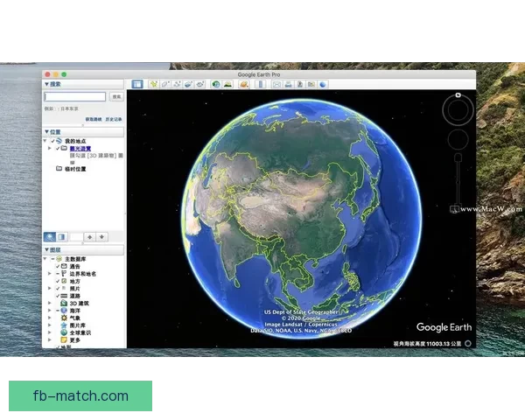The image size is (525, 420).
Task: Click the Add Placemark pin icon
Action: pos(153,84)
